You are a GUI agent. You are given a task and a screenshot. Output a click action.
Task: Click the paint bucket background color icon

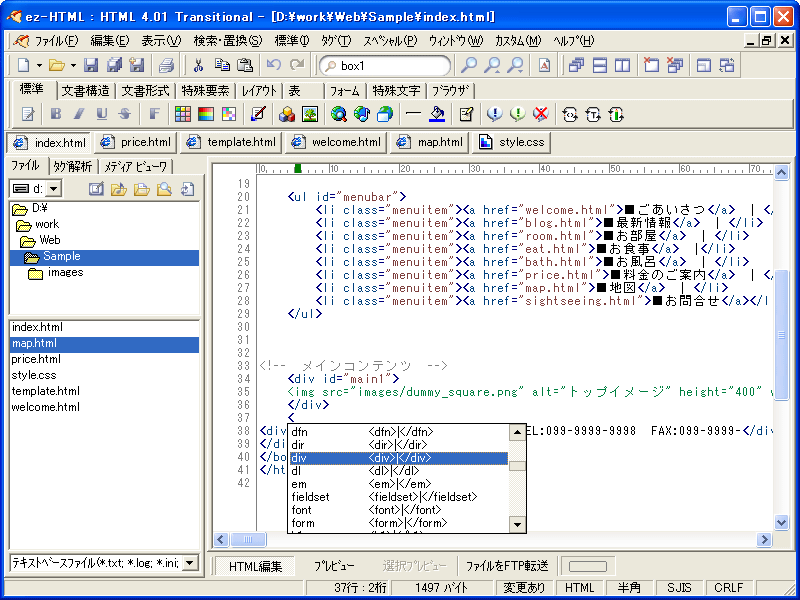(437, 114)
